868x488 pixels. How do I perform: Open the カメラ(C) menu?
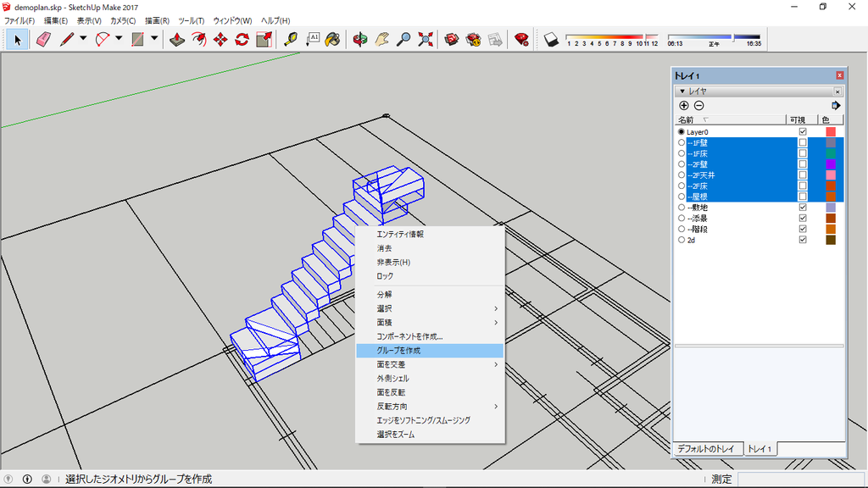tap(123, 20)
